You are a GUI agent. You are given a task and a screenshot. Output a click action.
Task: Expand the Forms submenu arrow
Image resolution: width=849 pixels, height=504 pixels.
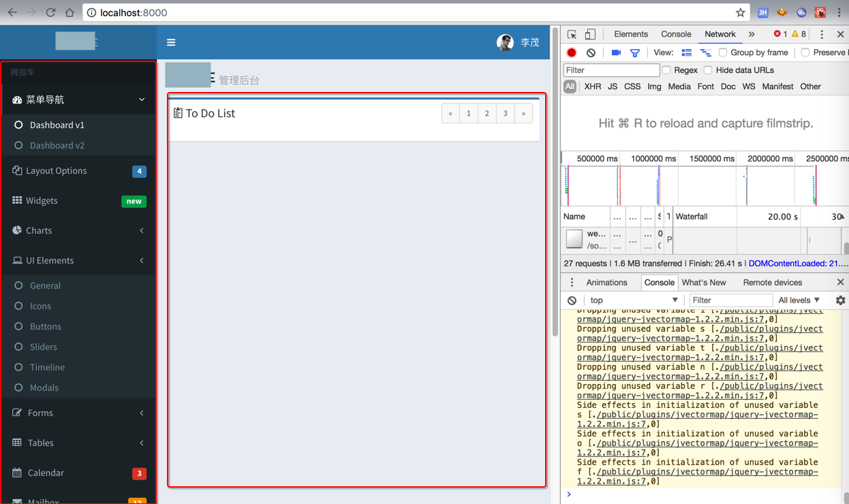[x=142, y=413]
